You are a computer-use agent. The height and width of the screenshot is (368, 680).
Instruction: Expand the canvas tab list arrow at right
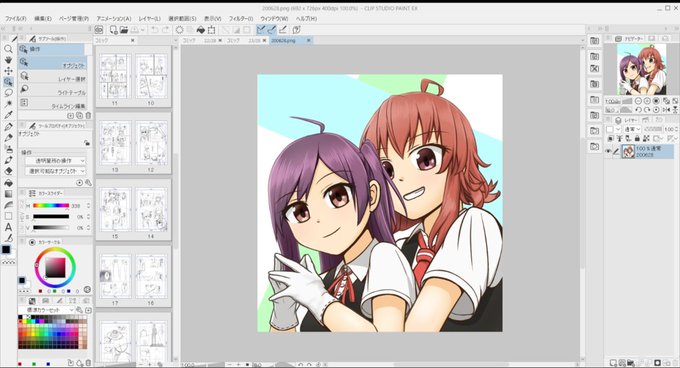582,40
